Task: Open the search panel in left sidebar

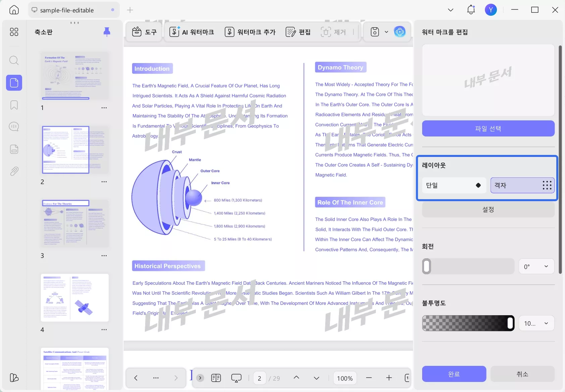Action: point(14,60)
